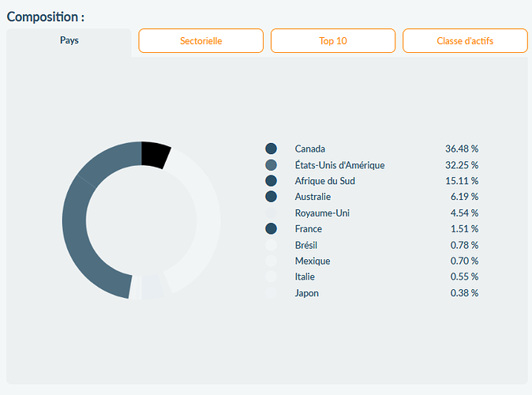The width and height of the screenshot is (532, 395).
Task: Select the Pays tab
Action: click(69, 40)
